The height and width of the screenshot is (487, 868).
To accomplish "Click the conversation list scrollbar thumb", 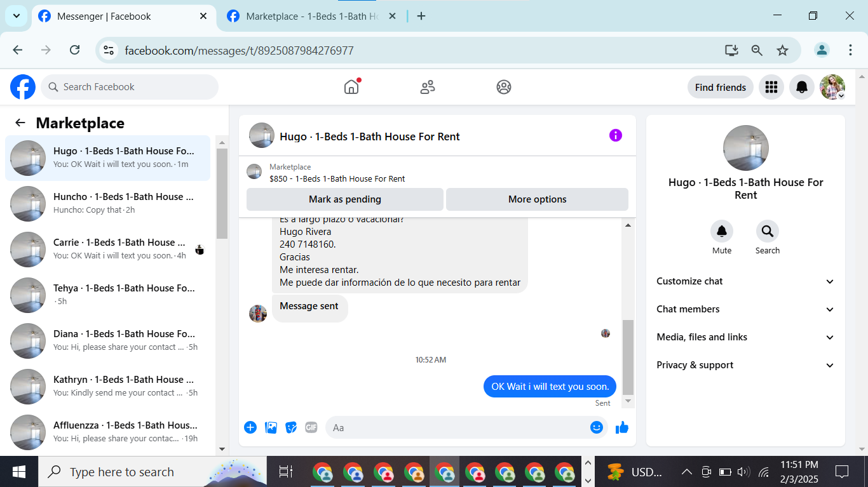I will coord(222,193).
